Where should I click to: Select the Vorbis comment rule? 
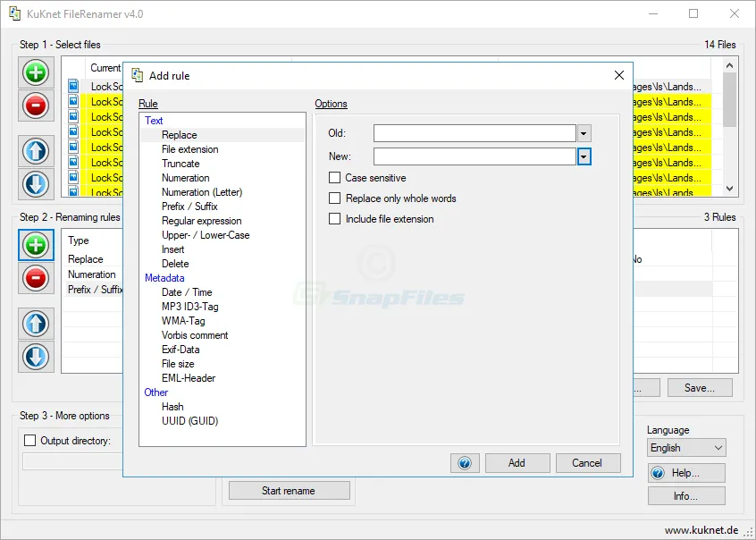[x=195, y=335]
